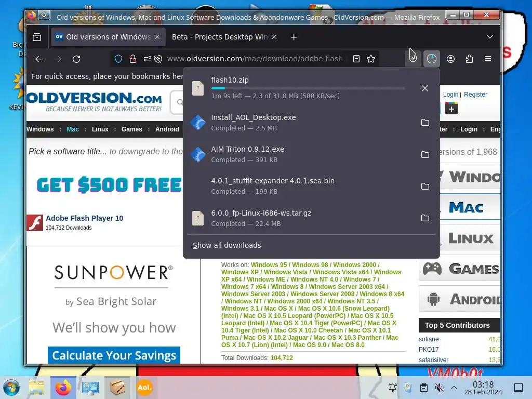The image size is (532, 399).
Task: Click Login in the black nav bar
Action: (469, 129)
